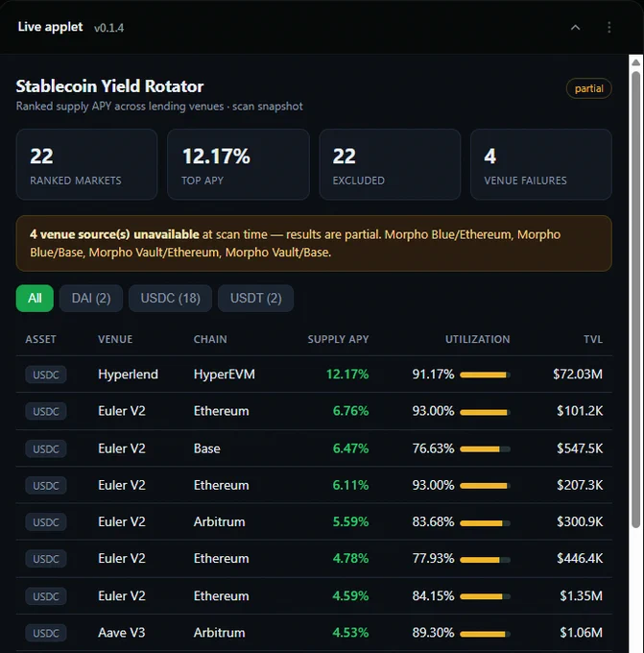Click the Stablecoin Yield Rotator title

pos(109,86)
